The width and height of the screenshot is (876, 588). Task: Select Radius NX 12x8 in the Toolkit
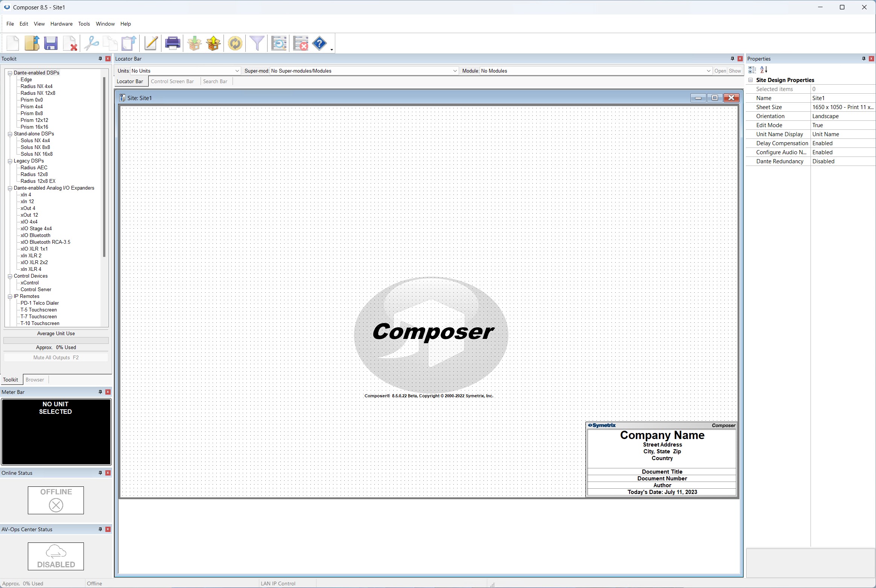[x=38, y=93]
